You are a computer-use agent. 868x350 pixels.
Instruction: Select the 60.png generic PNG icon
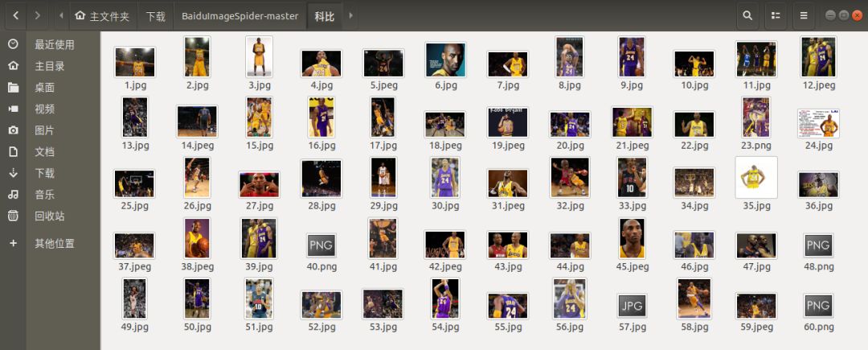818,306
